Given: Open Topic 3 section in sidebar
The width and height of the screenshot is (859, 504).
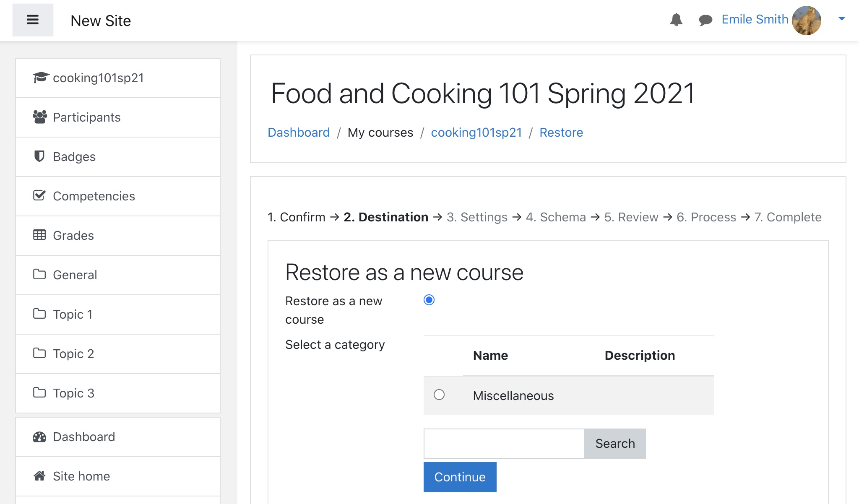Looking at the screenshot, I should pyautogui.click(x=73, y=393).
